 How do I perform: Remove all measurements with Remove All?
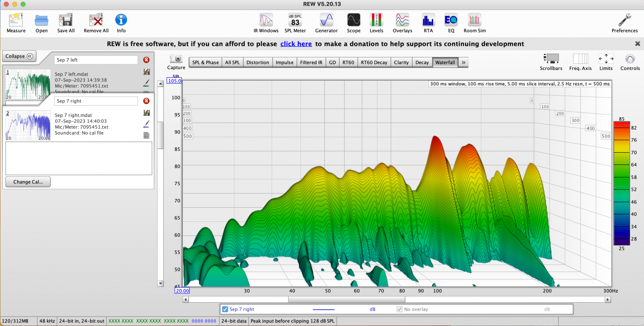pos(96,23)
